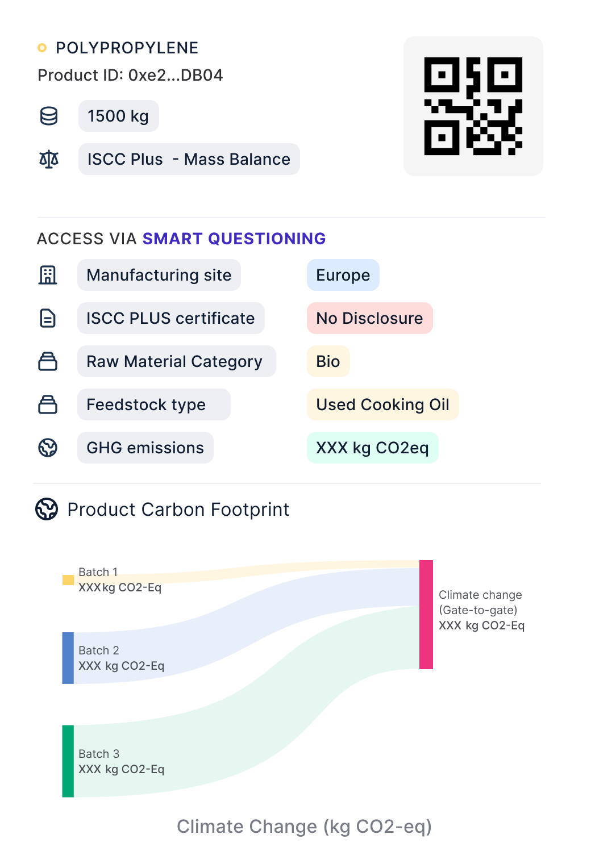
Task: Click the globe icon beside Product Carbon Footprint
Action: tap(47, 509)
